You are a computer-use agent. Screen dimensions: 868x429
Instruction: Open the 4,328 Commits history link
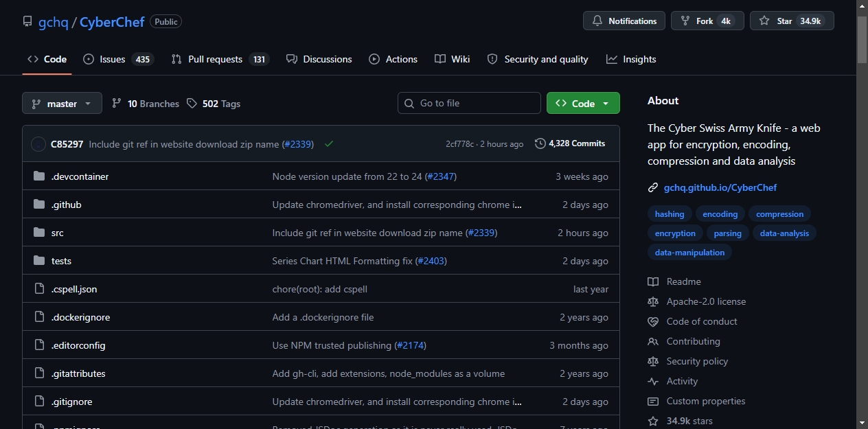point(570,143)
